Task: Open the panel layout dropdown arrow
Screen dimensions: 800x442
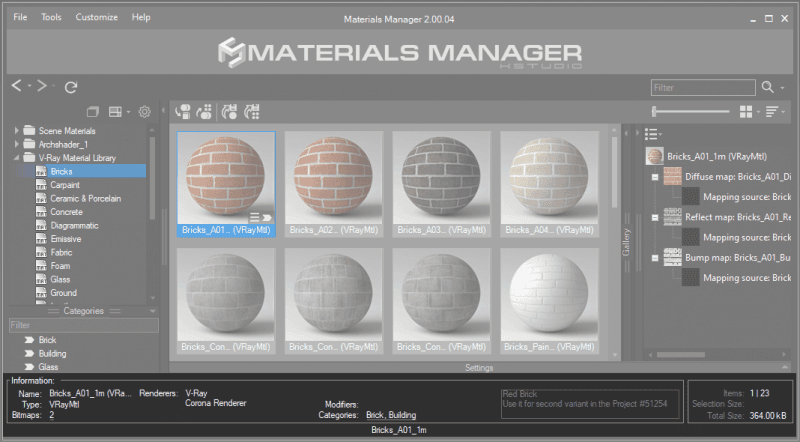Action: (x=128, y=112)
